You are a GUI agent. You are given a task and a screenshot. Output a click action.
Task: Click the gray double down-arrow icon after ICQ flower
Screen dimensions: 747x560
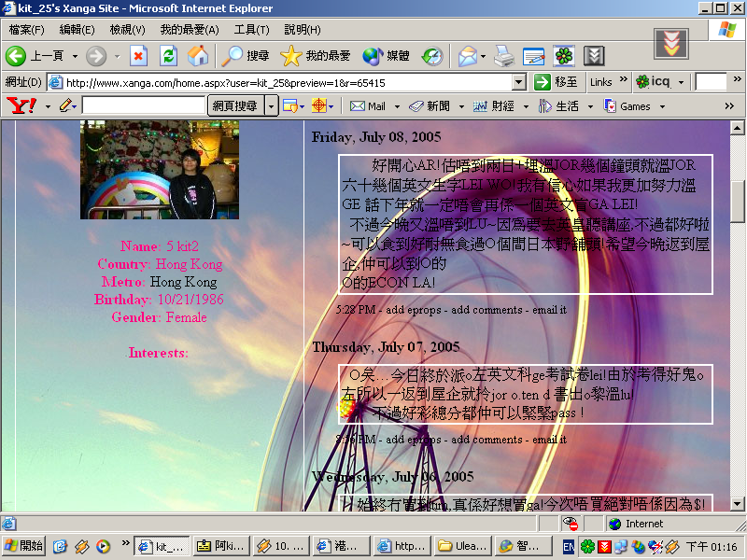point(594,56)
